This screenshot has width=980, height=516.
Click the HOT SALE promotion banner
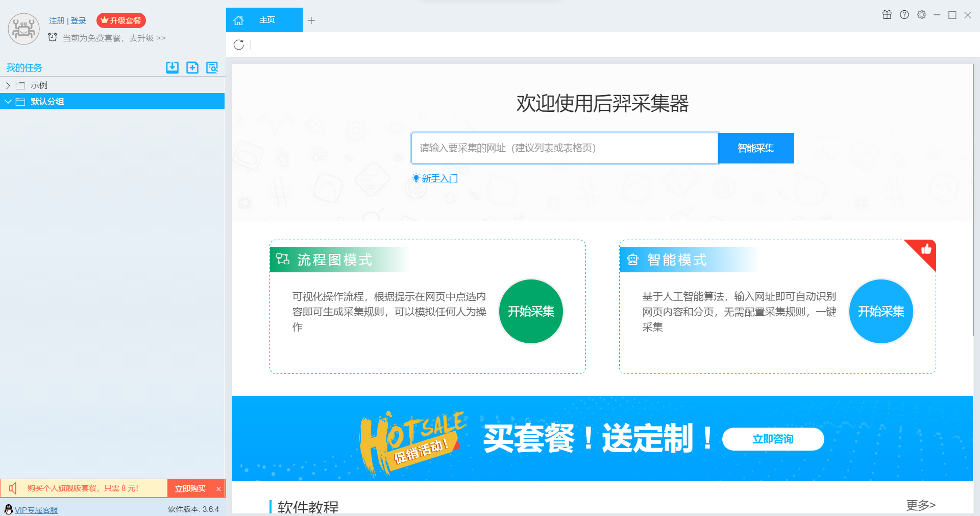pyautogui.click(x=602, y=438)
